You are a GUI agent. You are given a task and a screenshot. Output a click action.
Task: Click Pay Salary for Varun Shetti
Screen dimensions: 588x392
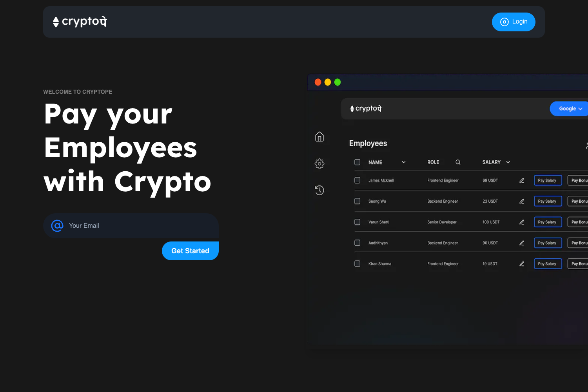[x=548, y=221]
